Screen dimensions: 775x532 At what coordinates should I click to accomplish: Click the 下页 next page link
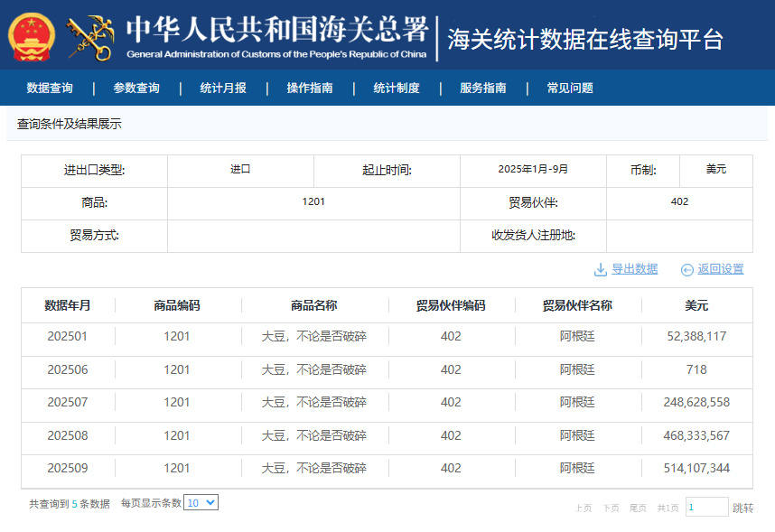[x=611, y=509]
